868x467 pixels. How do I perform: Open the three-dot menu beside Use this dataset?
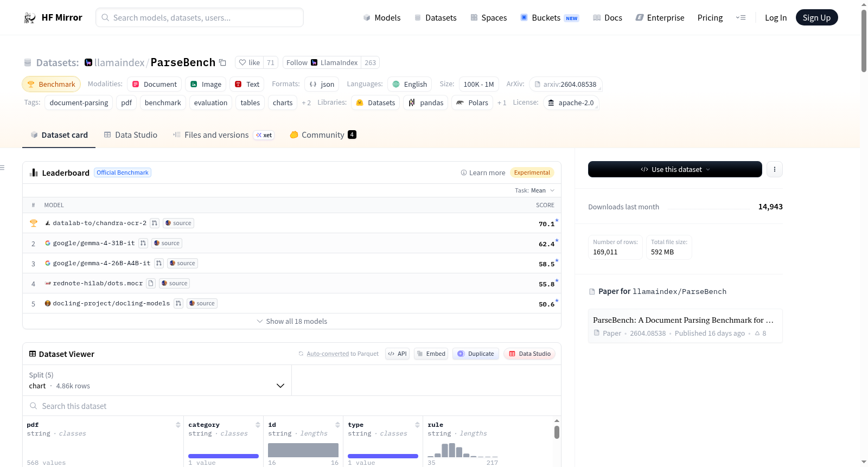tap(775, 169)
